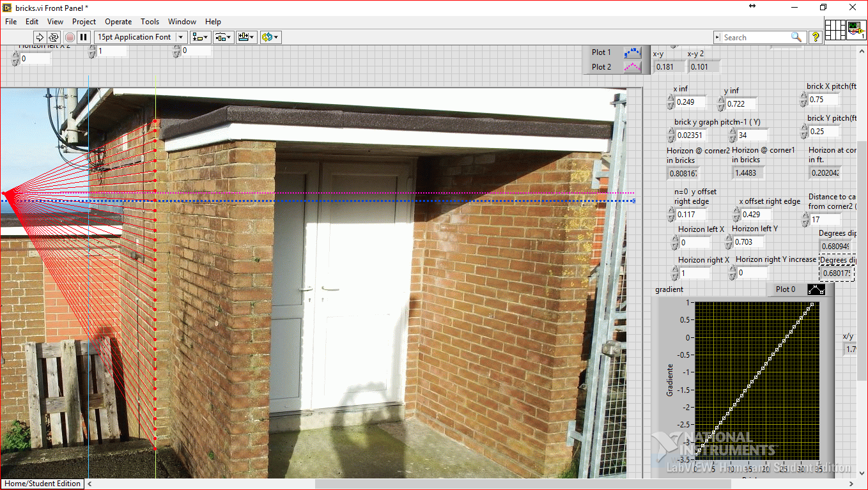
Task: Click the VI icon in top-right corner
Action: click(x=856, y=30)
